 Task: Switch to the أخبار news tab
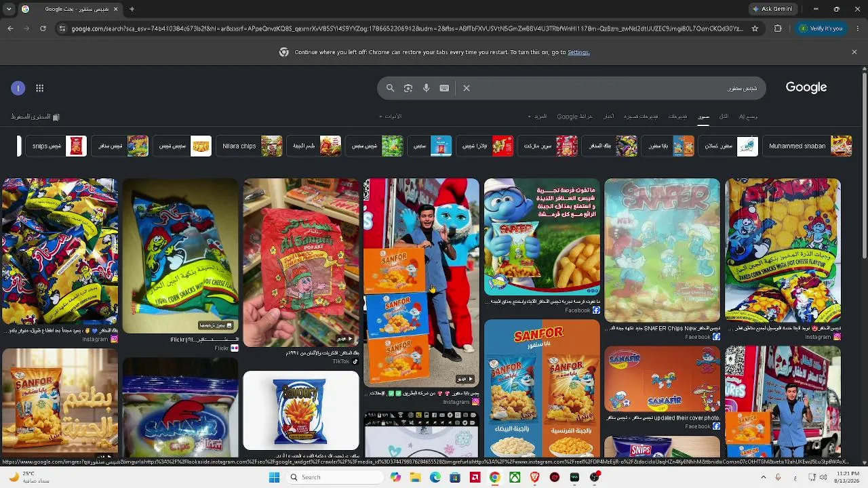pos(609,117)
